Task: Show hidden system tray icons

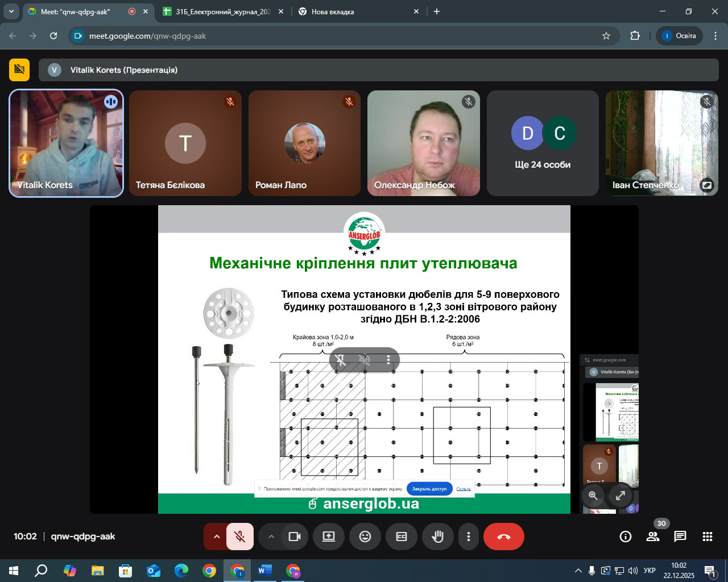Action: coord(578,571)
